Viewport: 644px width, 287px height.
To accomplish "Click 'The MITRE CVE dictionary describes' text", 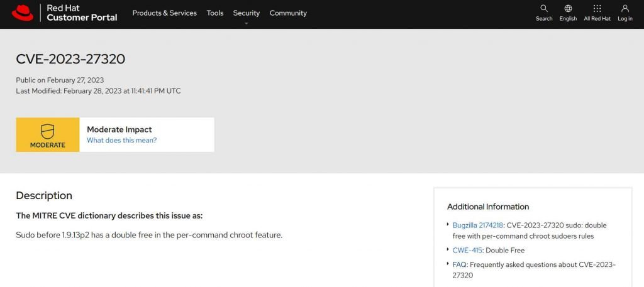I will 109,215.
